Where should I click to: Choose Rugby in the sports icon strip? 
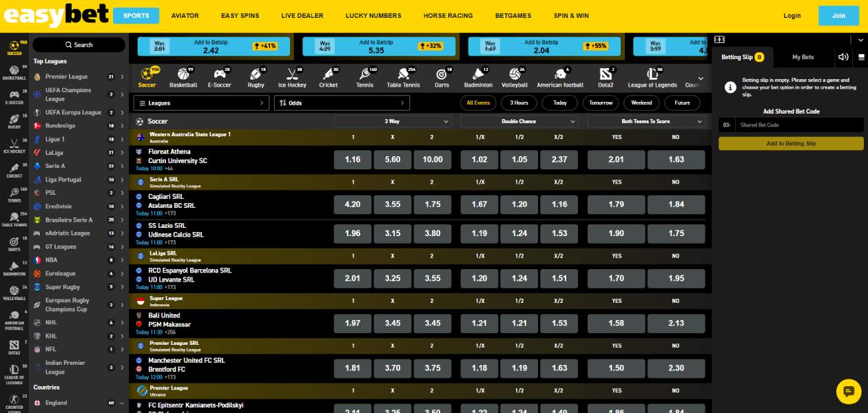(256, 78)
